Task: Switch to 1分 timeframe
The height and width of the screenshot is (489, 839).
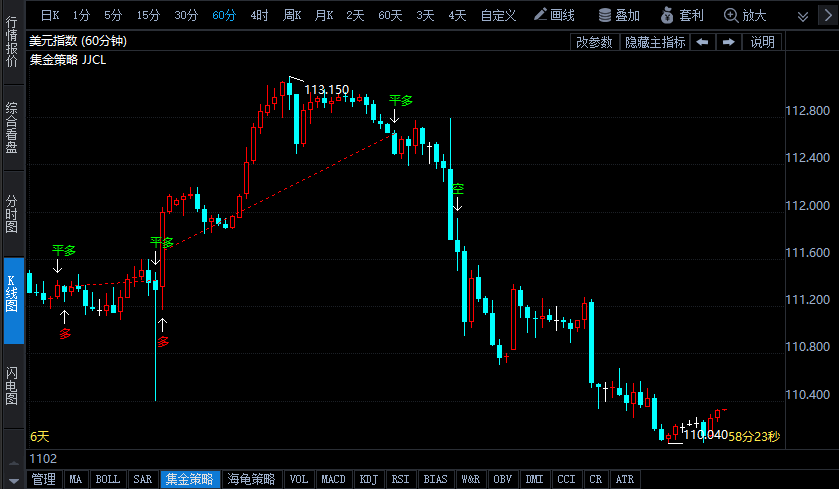Action: (81, 16)
